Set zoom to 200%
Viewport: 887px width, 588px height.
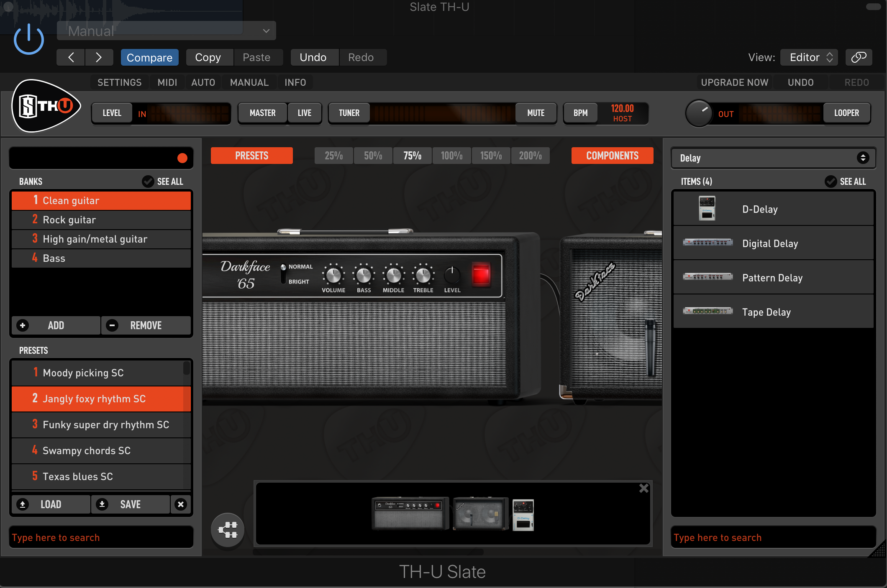click(x=531, y=156)
